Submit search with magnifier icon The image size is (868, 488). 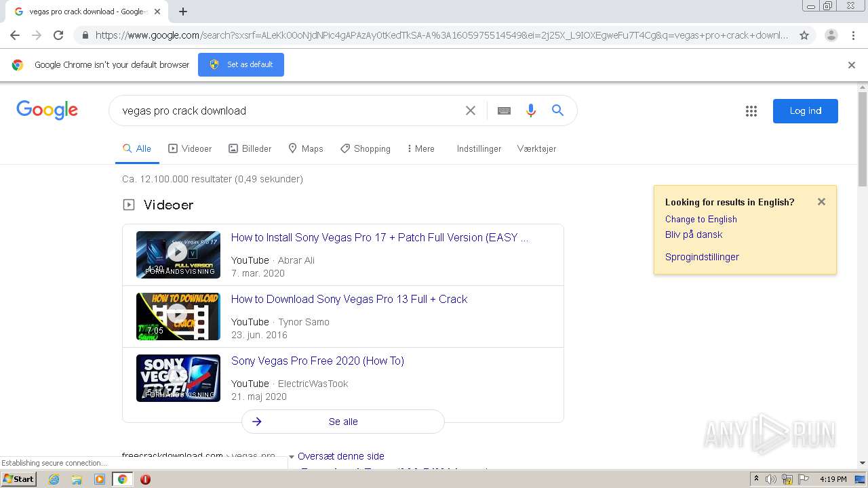[557, 110]
